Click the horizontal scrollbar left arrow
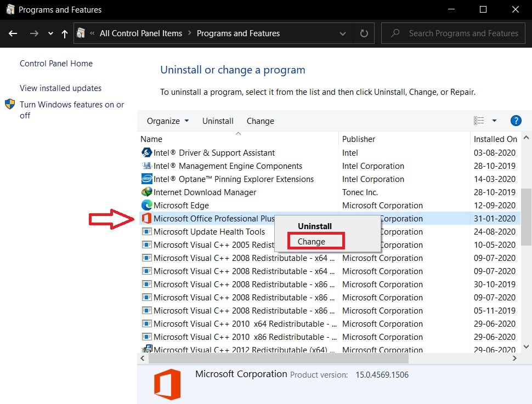This screenshot has height=404, width=532. click(143, 358)
